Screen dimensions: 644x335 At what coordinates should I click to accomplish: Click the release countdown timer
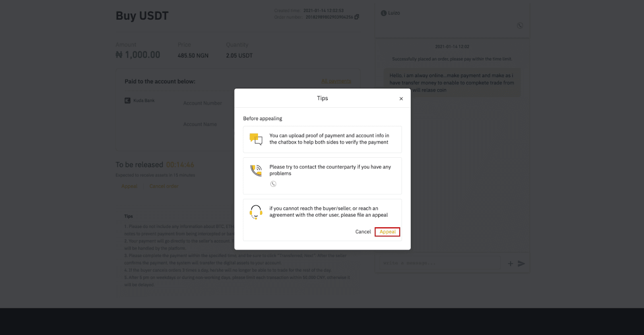pos(180,165)
